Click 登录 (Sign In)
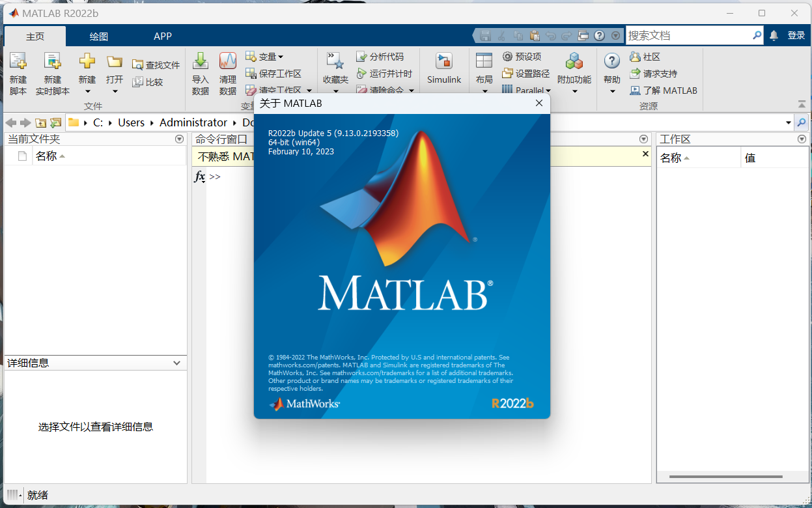 [796, 35]
